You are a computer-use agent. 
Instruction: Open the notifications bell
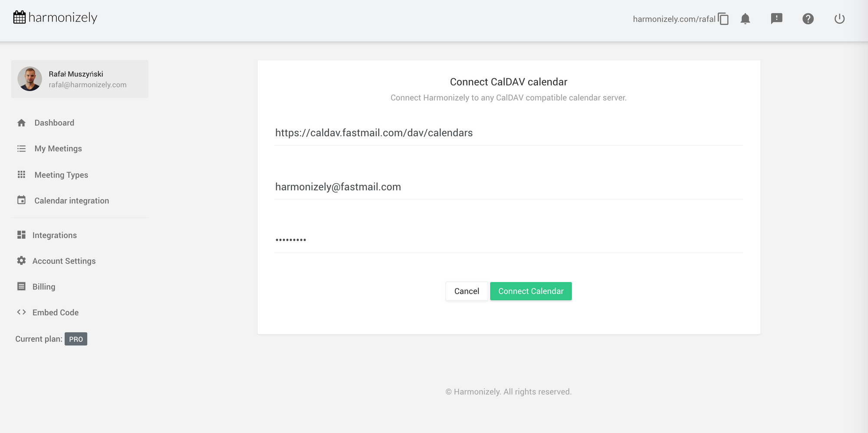click(745, 19)
